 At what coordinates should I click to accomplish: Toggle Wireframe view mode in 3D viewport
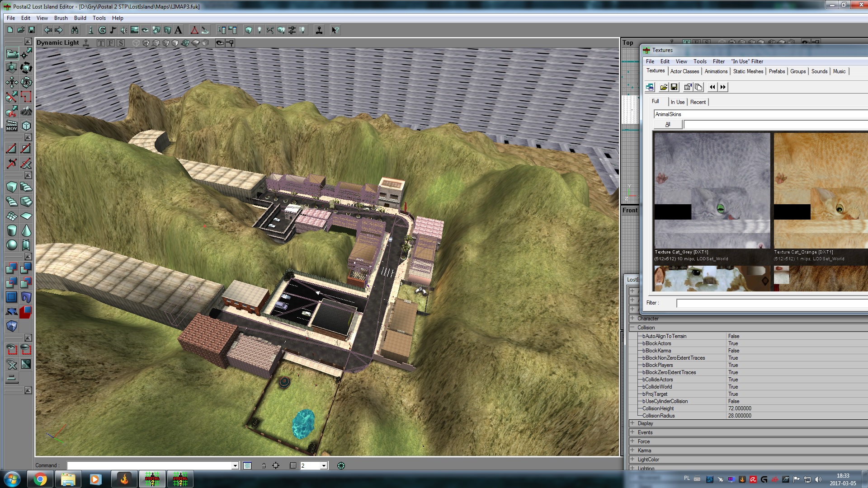136,43
